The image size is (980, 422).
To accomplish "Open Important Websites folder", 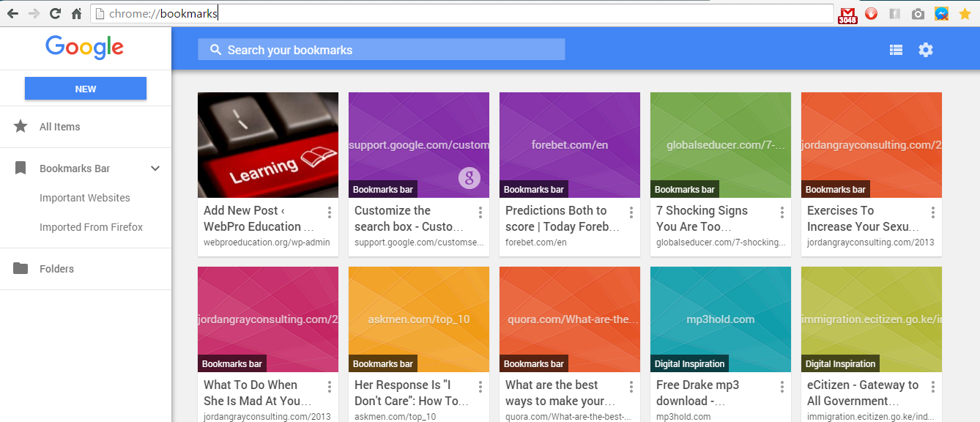I will [x=85, y=198].
